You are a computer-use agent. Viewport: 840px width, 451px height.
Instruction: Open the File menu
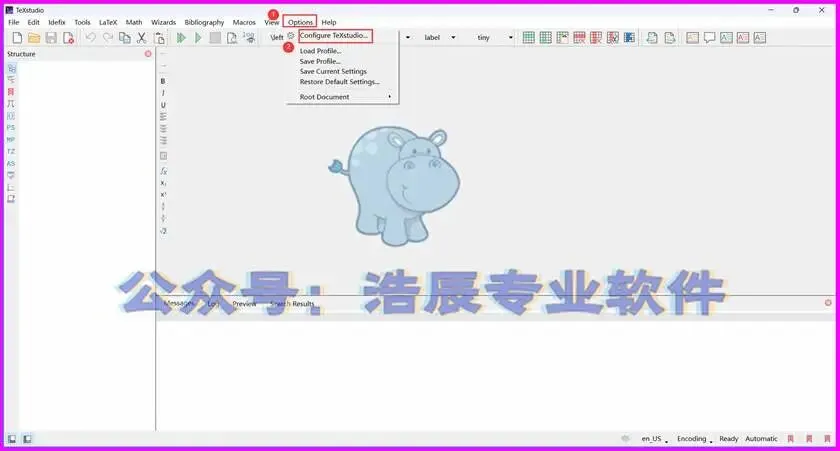coord(14,22)
